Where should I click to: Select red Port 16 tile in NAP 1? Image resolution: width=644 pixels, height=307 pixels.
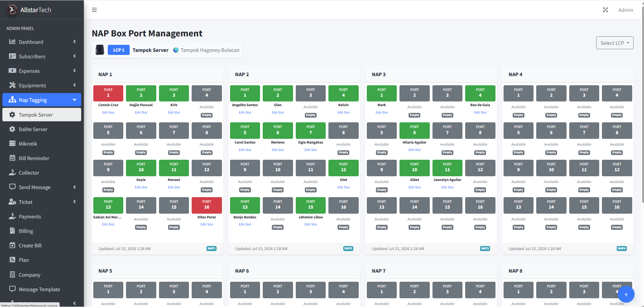(x=207, y=205)
